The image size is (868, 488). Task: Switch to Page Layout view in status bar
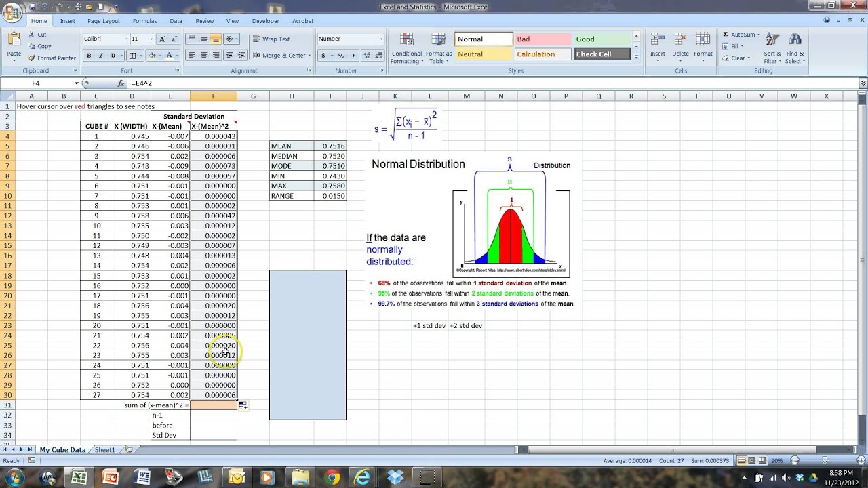coord(752,461)
